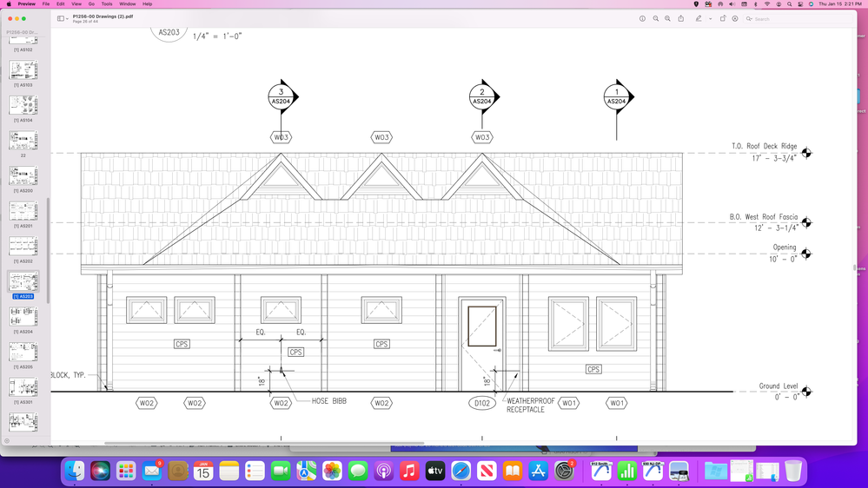Screen dimensions: 868x488
Task: Click the date and time in menu bar
Action: (840, 3)
